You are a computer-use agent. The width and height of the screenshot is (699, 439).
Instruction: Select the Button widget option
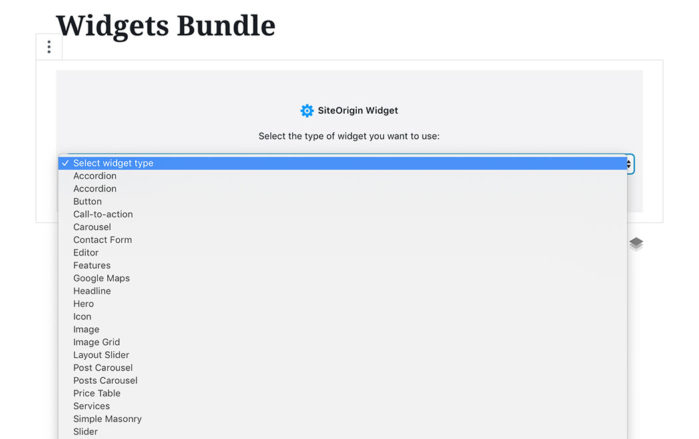coord(87,201)
